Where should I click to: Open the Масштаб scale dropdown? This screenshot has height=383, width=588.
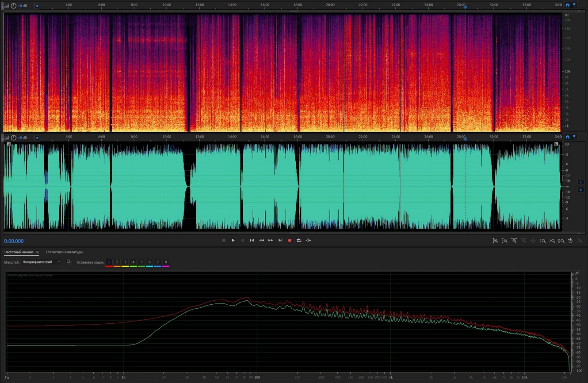tap(42, 262)
